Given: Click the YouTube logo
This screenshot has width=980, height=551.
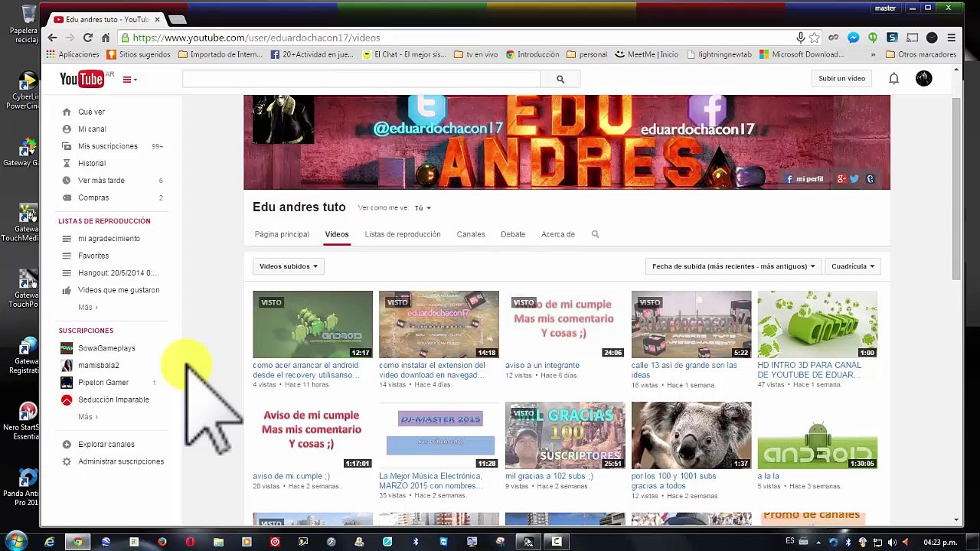Looking at the screenshot, I should click(82, 79).
